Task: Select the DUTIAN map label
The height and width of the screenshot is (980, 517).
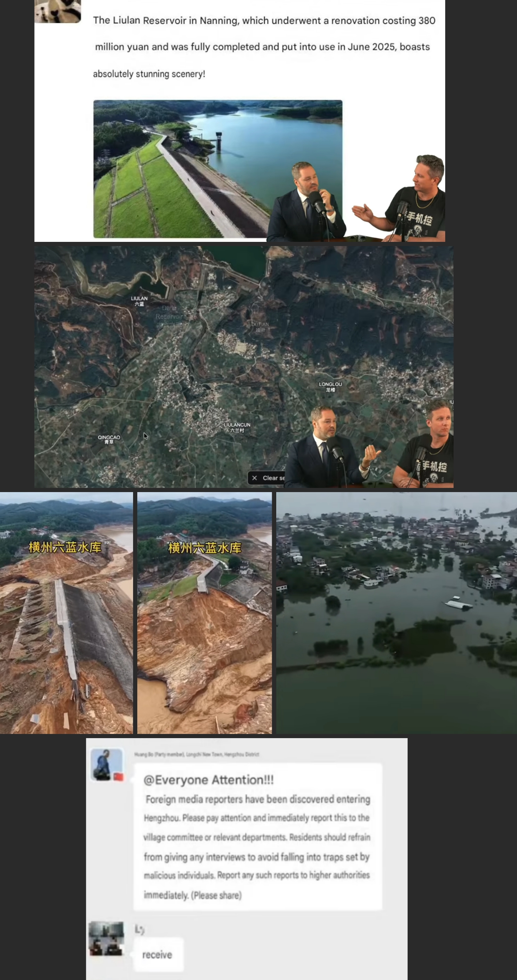Action: [260, 327]
